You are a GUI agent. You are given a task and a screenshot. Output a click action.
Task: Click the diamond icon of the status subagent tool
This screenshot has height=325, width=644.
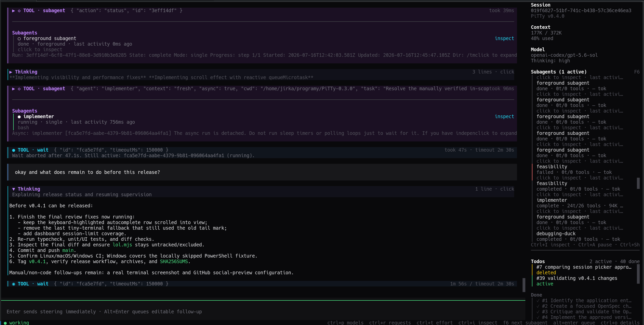pos(19,11)
